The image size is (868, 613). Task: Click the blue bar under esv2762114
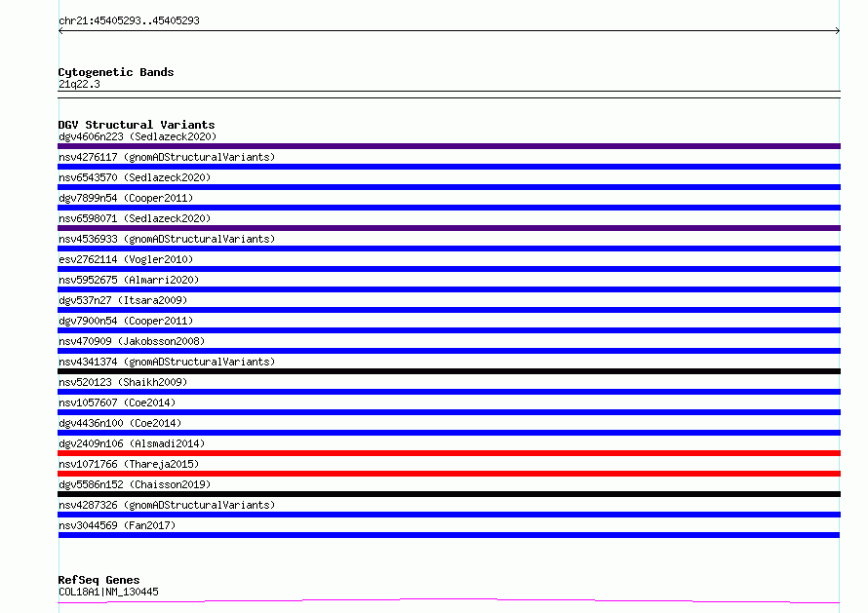[449, 269]
